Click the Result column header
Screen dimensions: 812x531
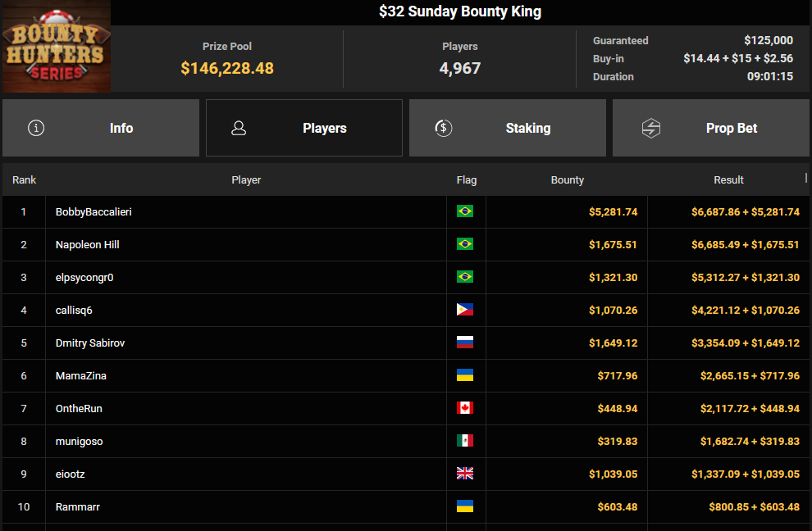click(728, 180)
